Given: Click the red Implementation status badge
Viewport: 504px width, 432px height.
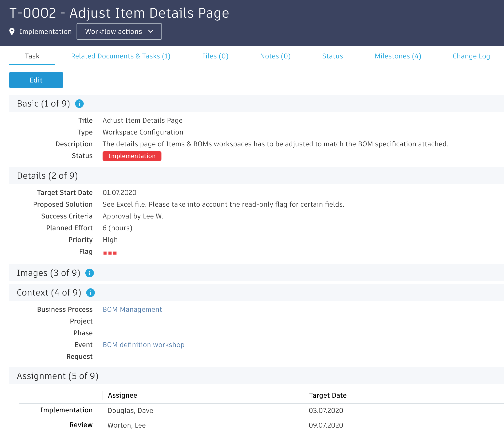Looking at the screenshot, I should point(132,156).
